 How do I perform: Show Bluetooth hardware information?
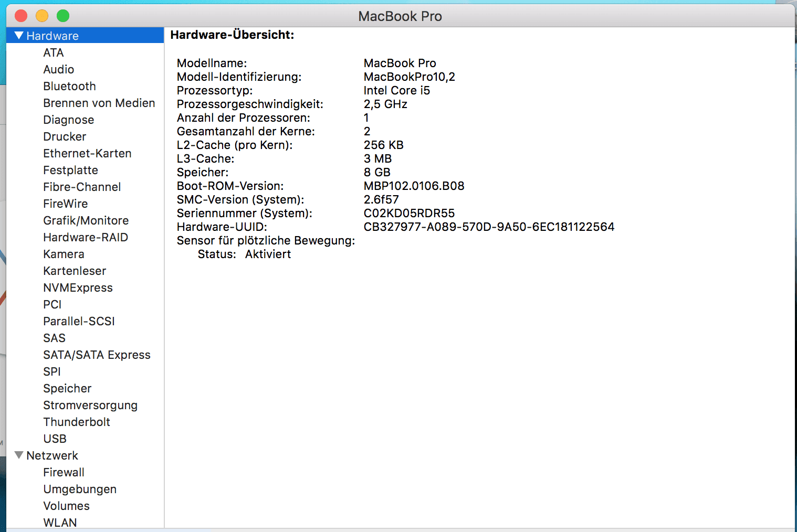coord(70,86)
